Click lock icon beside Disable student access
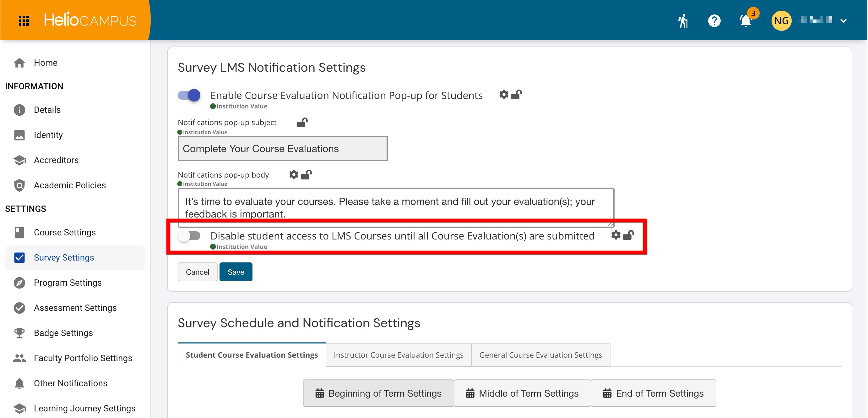This screenshot has height=418, width=868. point(628,235)
